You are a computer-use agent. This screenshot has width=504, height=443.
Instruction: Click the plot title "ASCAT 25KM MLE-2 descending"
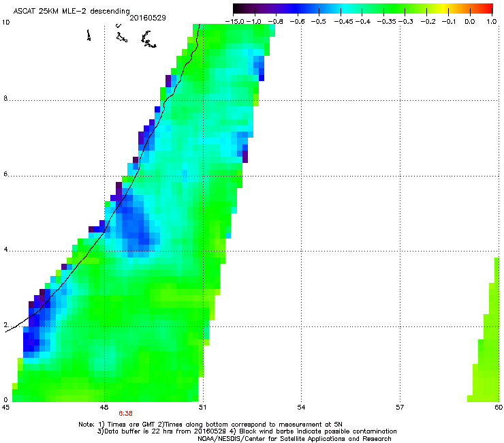coord(72,11)
